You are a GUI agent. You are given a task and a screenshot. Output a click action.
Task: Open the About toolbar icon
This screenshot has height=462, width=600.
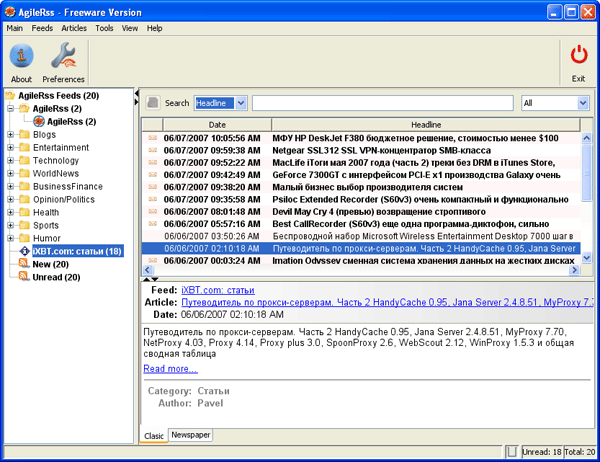click(x=21, y=56)
